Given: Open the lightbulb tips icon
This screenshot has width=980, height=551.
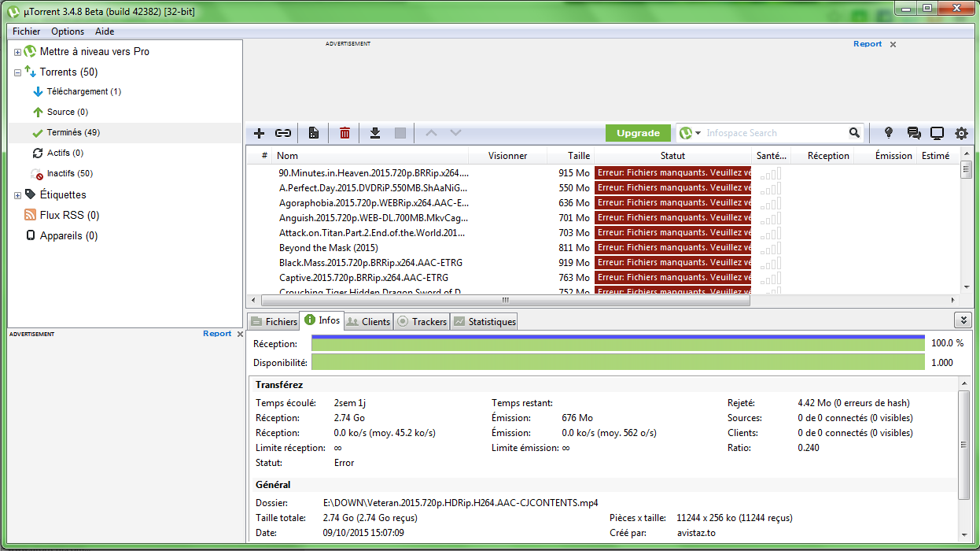Looking at the screenshot, I should point(889,133).
